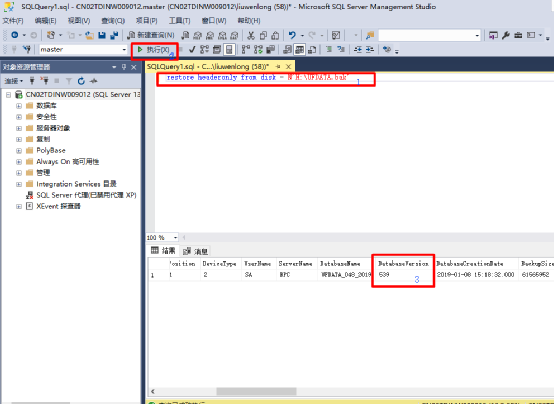
Task: Click the Copy icon
Action: 263,35
